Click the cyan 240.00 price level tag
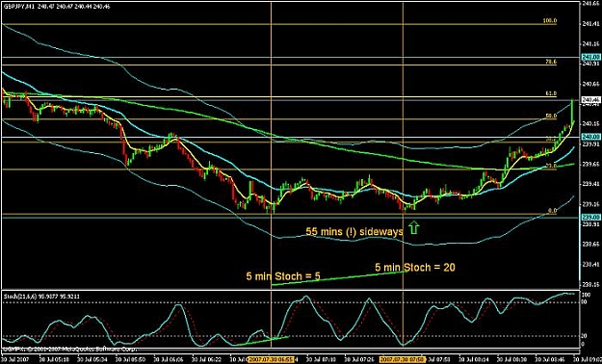 pyautogui.click(x=590, y=137)
